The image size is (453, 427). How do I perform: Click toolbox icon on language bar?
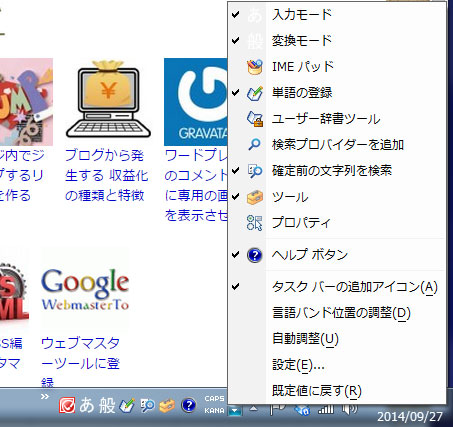pyautogui.click(x=167, y=405)
